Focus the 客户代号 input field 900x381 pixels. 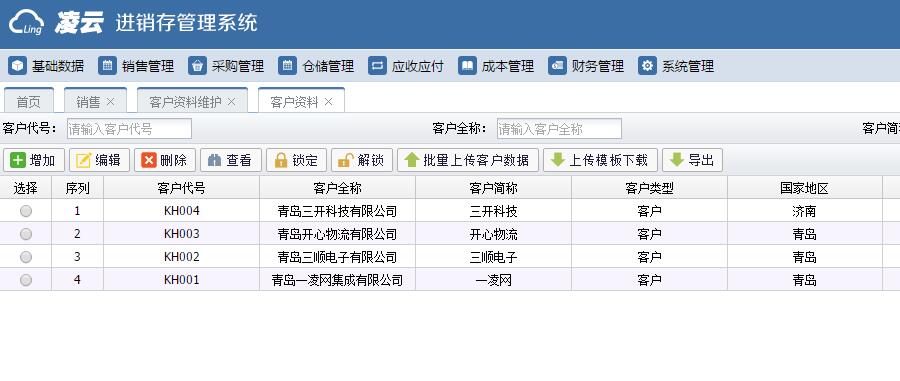click(129, 129)
